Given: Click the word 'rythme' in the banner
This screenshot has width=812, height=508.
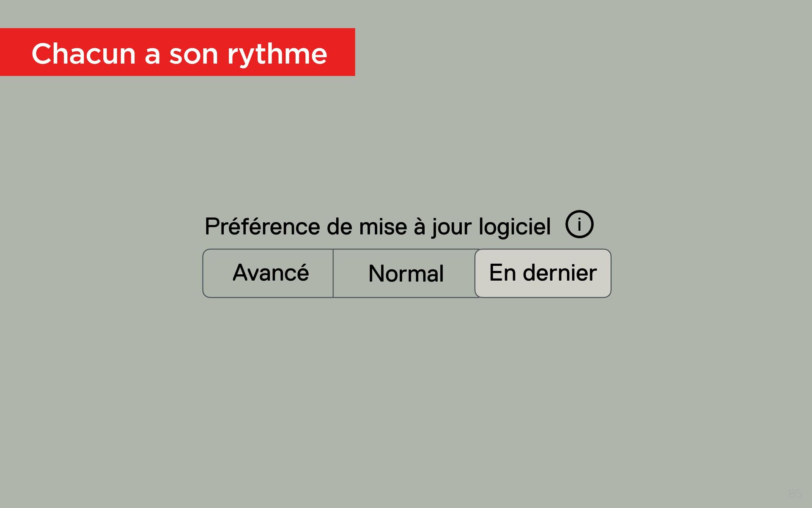Looking at the screenshot, I should point(277,54).
